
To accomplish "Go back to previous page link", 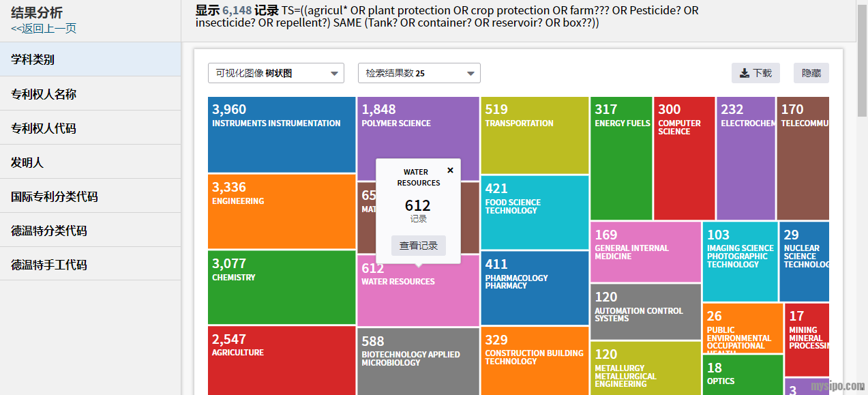I will [44, 28].
